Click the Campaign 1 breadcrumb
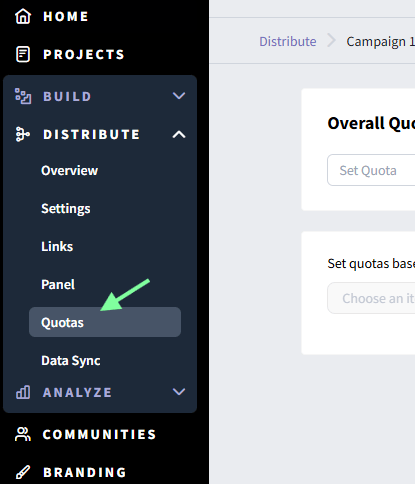Viewport: 415px width, 484px height. click(x=381, y=42)
